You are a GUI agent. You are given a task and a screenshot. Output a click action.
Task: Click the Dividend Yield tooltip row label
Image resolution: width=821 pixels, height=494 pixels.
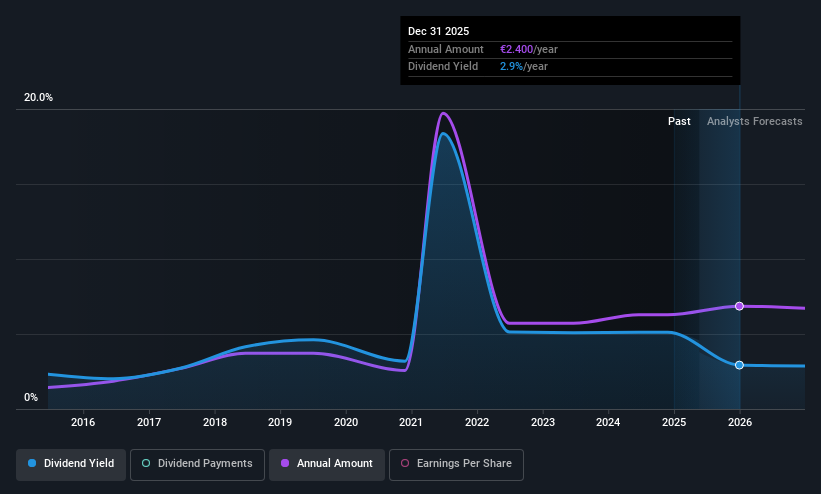pos(443,67)
